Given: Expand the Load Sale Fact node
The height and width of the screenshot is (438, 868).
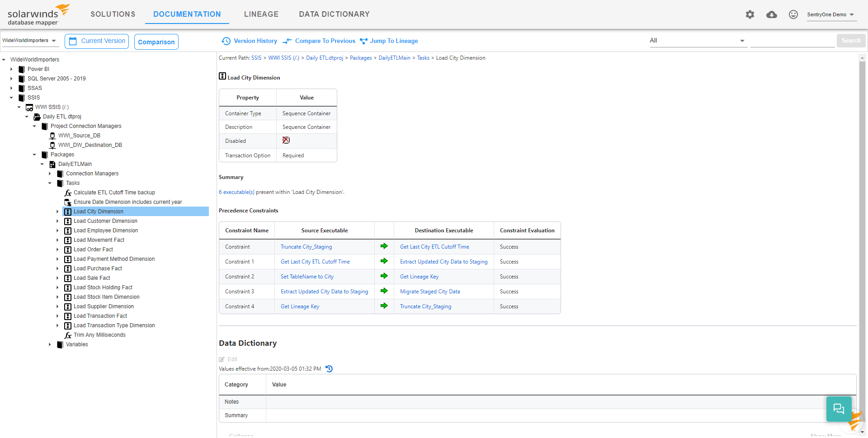Looking at the screenshot, I should tap(57, 278).
